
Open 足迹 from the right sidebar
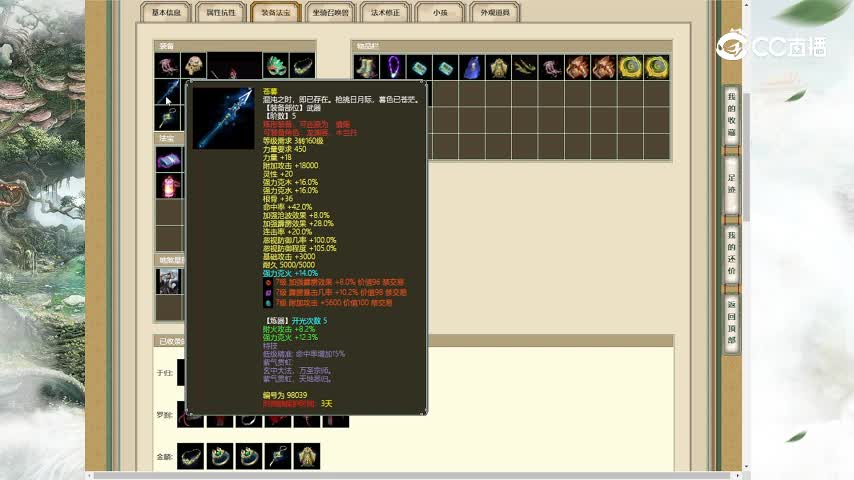coord(731,184)
